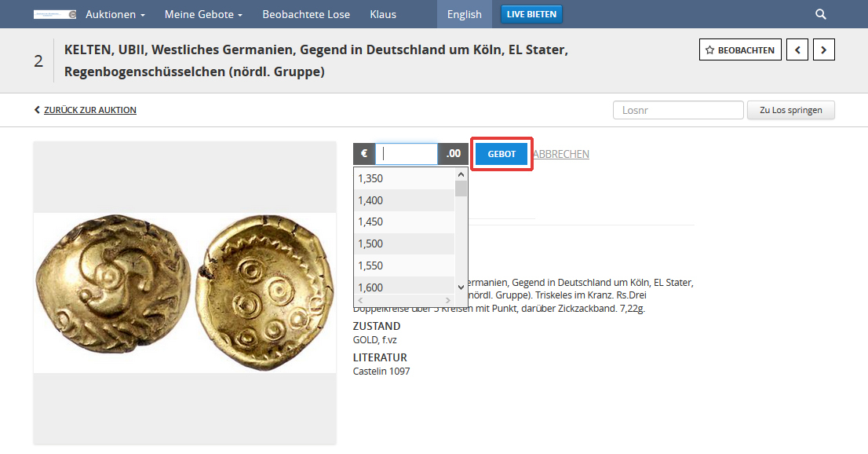Viewport: 868px width, 454px height.
Task: Go to the previous lot arrow
Action: point(797,50)
